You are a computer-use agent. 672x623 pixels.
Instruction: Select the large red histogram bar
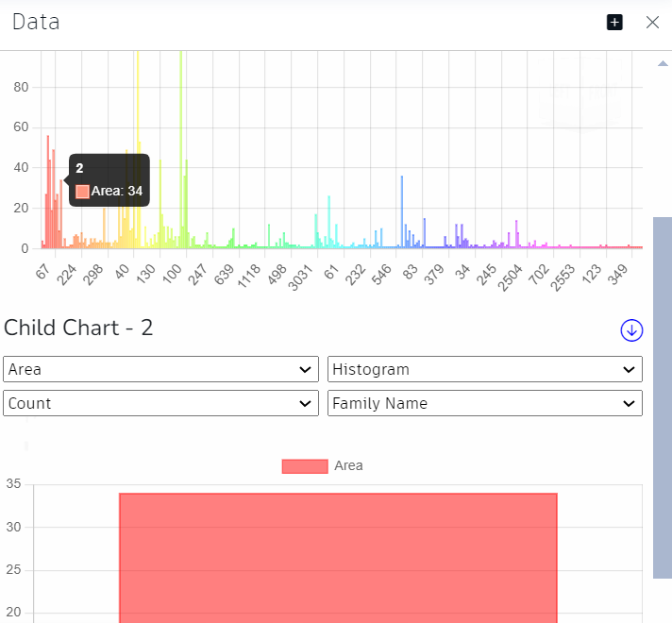point(338,557)
